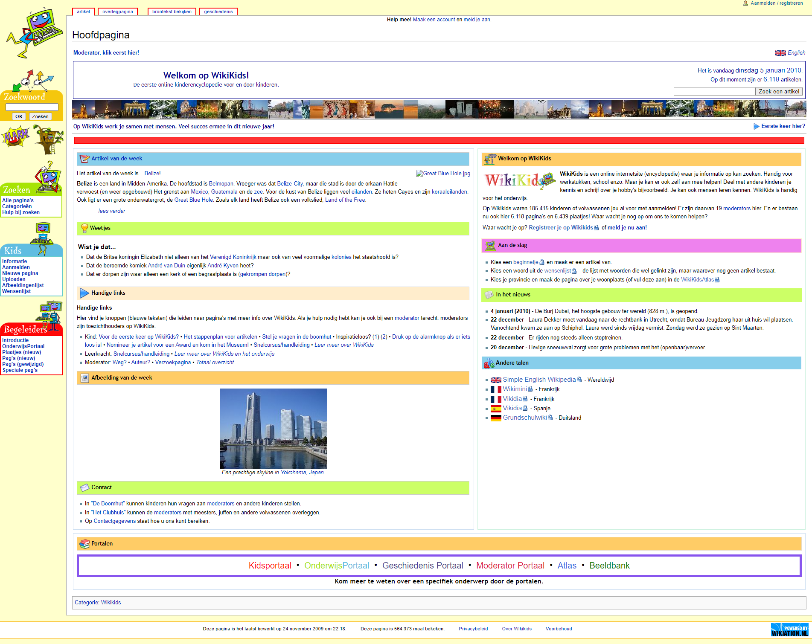The width and height of the screenshot is (812, 644).
Task: Click the Powered by Wikiation.nl badge
Action: pyautogui.click(x=789, y=630)
